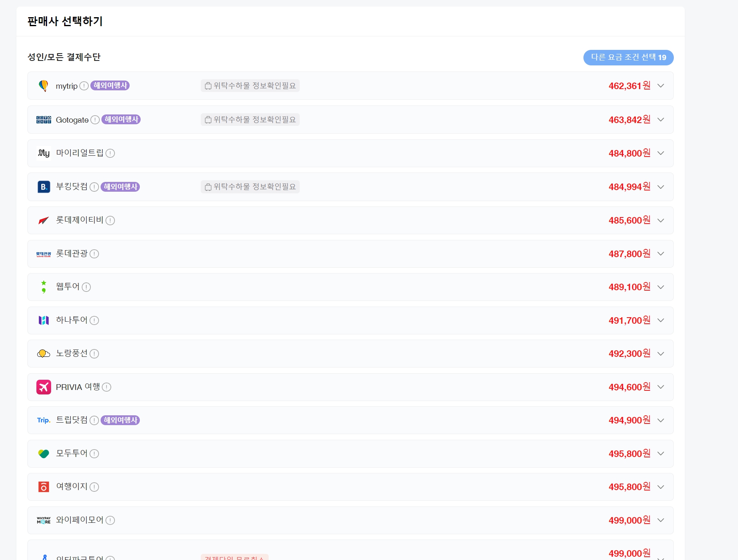Viewport: 738px width, 560px height.
Task: Click the Gotogate logo icon
Action: click(x=44, y=120)
